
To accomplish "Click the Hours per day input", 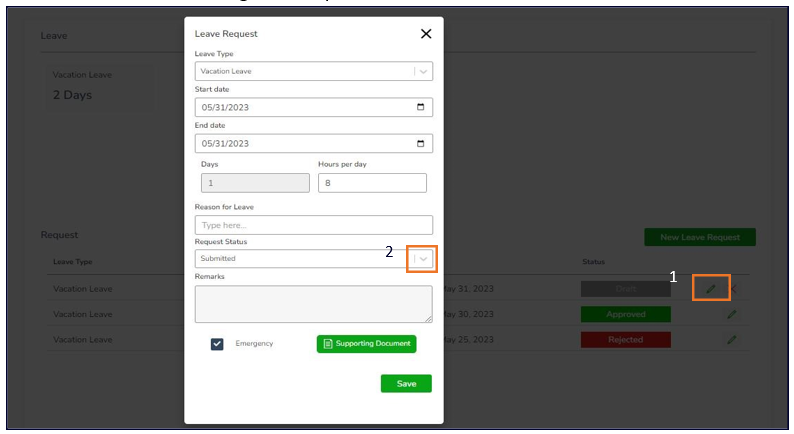I will click(x=372, y=183).
